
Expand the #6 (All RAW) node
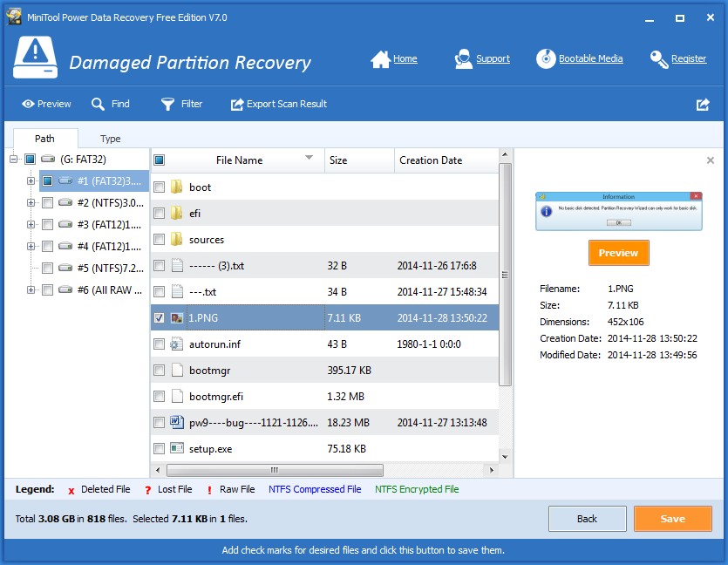point(31,289)
